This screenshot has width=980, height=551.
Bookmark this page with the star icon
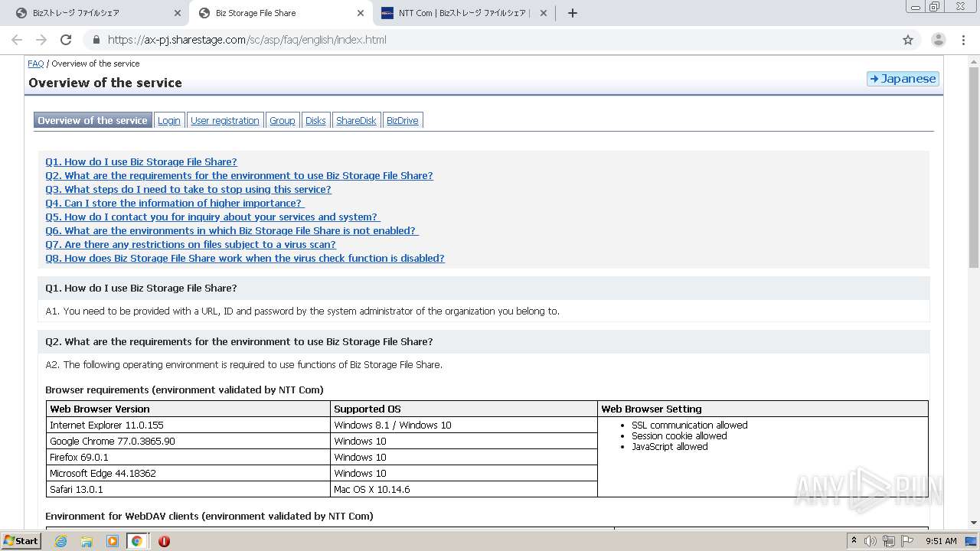[x=908, y=40]
